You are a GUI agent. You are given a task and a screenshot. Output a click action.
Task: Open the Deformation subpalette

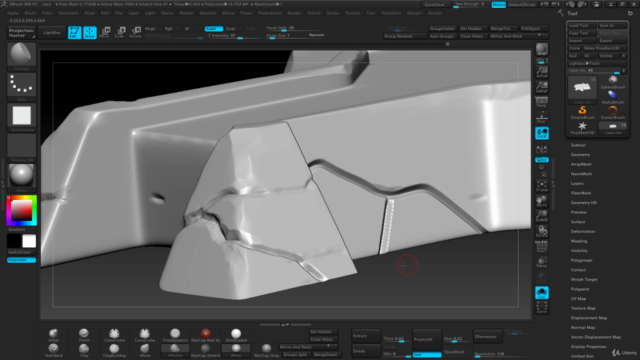tap(583, 231)
